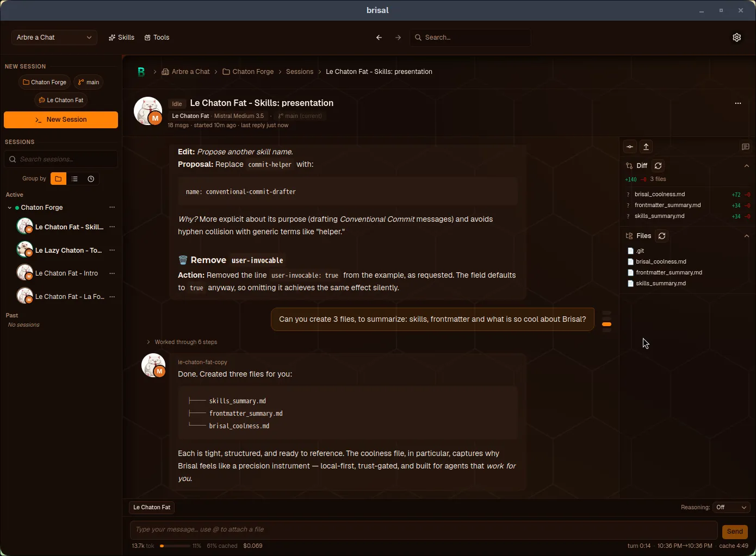Go back with the left arrow
756x556 pixels.
coord(379,38)
